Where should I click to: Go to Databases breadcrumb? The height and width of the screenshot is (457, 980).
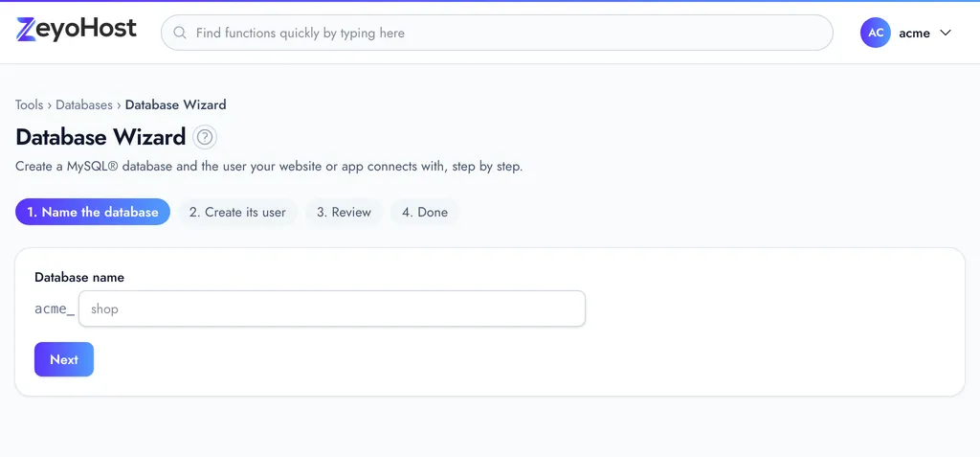pos(84,104)
